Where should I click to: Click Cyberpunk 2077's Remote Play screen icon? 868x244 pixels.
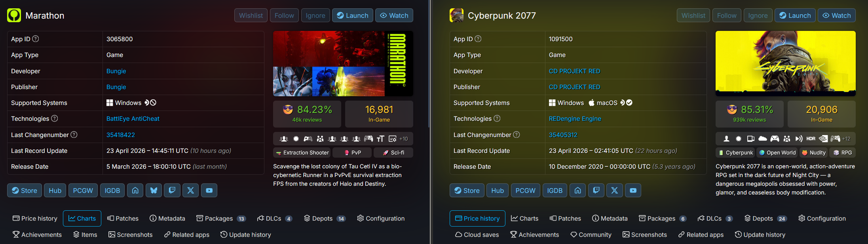(750, 139)
